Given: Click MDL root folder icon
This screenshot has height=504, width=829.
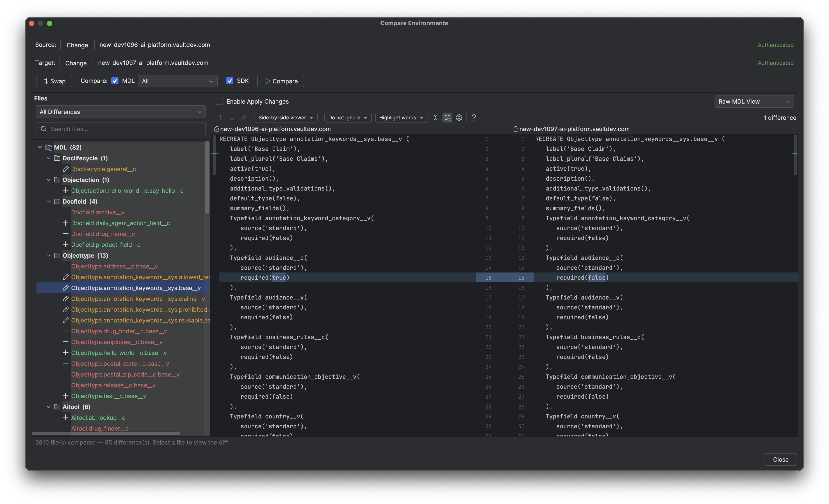Looking at the screenshot, I should (49, 147).
